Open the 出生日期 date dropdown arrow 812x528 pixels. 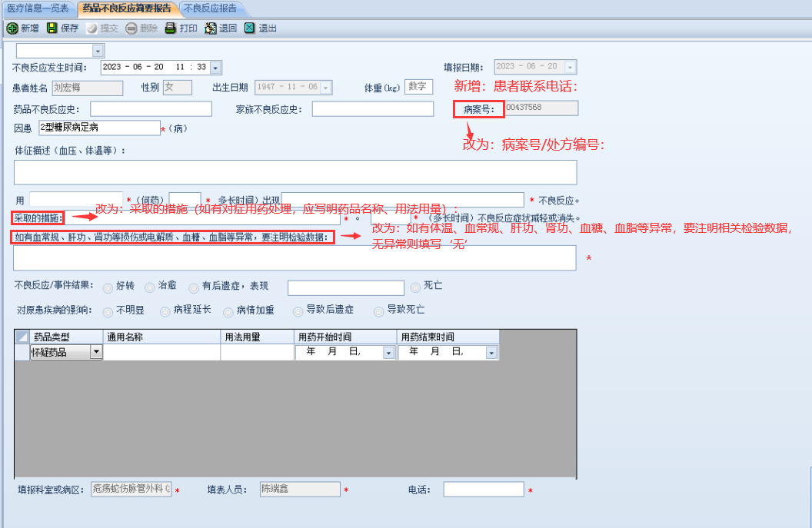tap(326, 88)
